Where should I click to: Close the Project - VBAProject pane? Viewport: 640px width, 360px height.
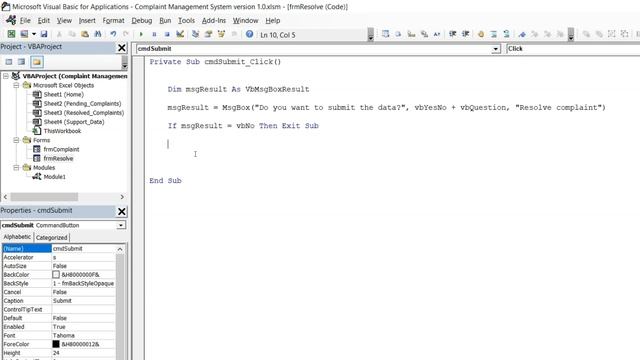click(122, 48)
